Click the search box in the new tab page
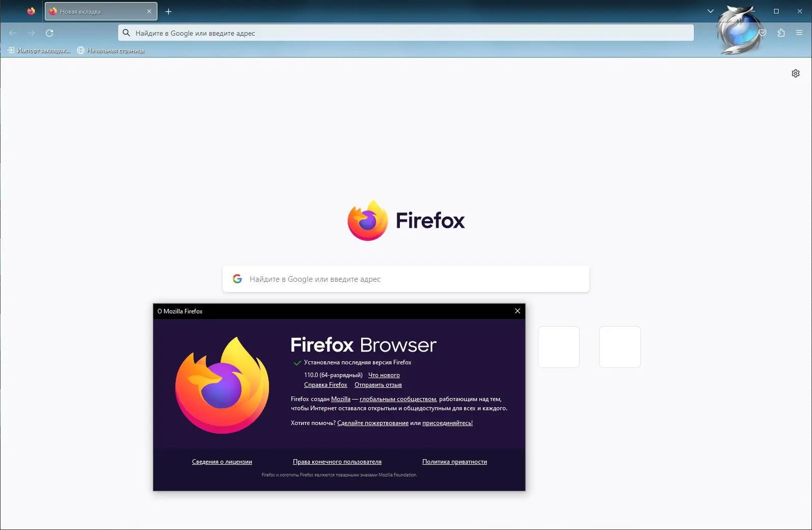 click(406, 279)
